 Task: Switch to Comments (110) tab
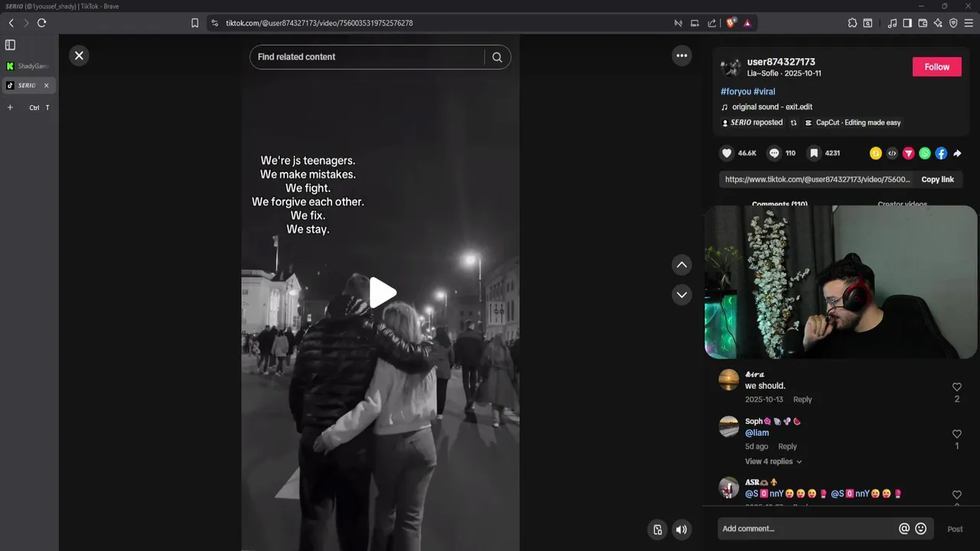pyautogui.click(x=779, y=204)
